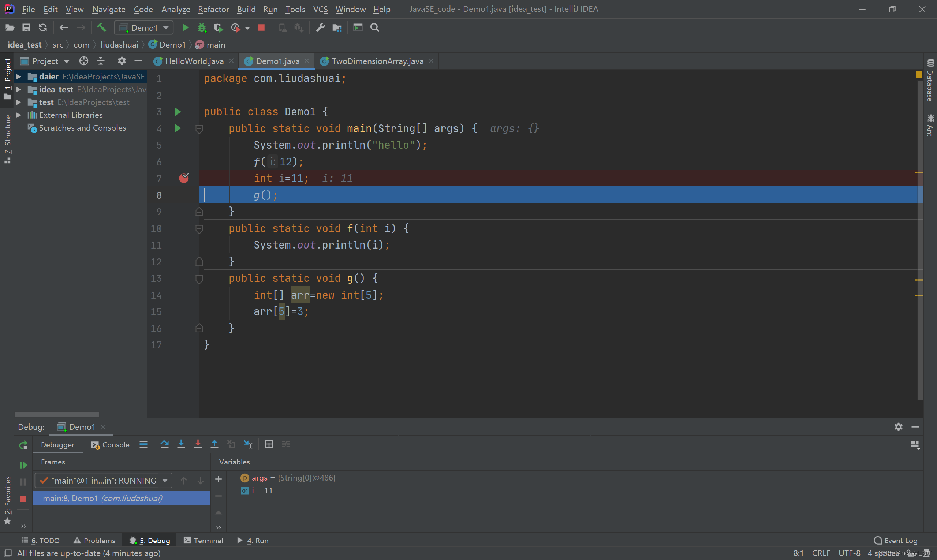This screenshot has height=560, width=937.
Task: Open file with the toolbar folder icon
Action: [x=10, y=27]
